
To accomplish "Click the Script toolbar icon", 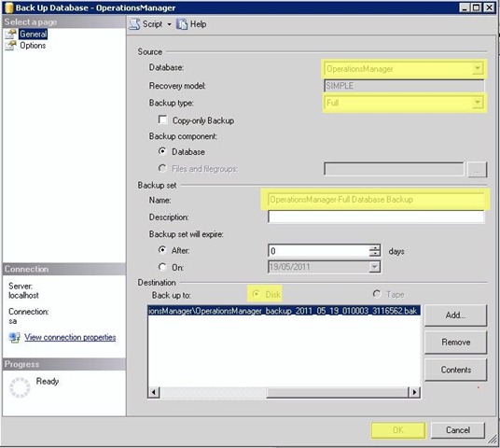I will pos(134,24).
